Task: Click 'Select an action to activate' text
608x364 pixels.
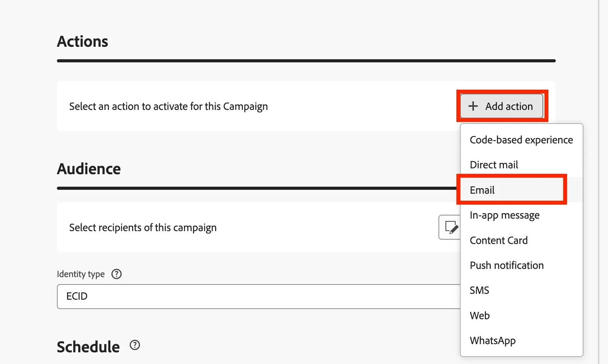Action: (168, 106)
